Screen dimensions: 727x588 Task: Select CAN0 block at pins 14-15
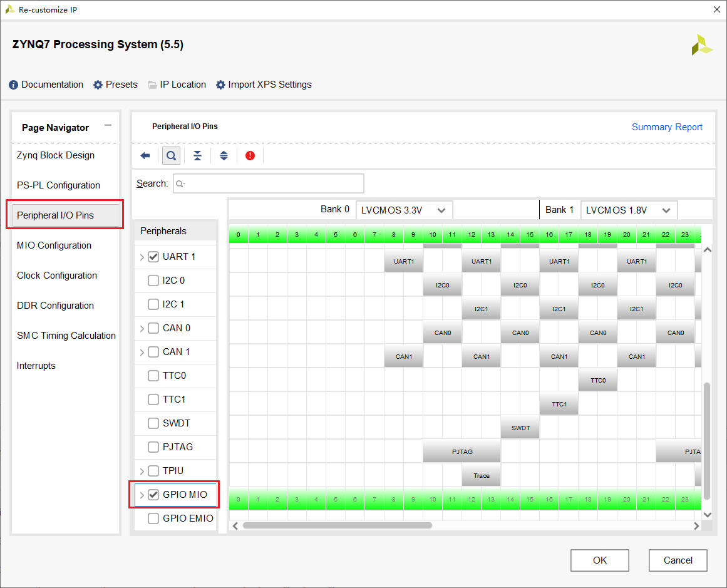coord(520,333)
